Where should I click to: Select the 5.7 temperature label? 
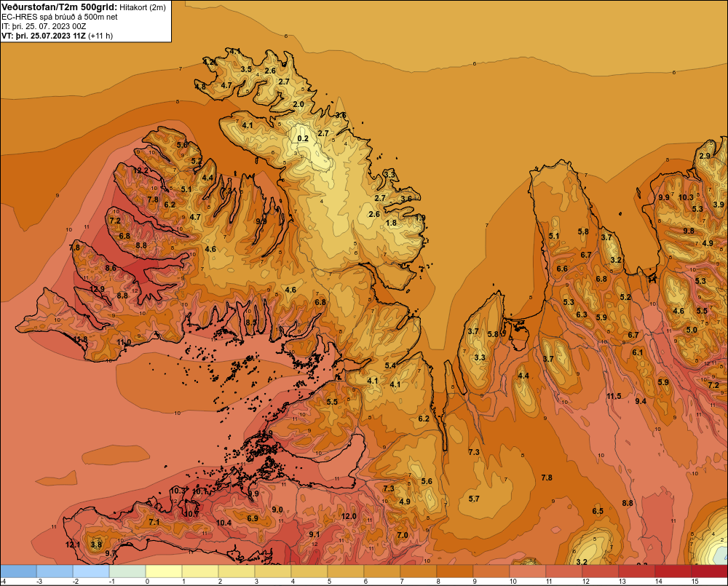(x=474, y=499)
